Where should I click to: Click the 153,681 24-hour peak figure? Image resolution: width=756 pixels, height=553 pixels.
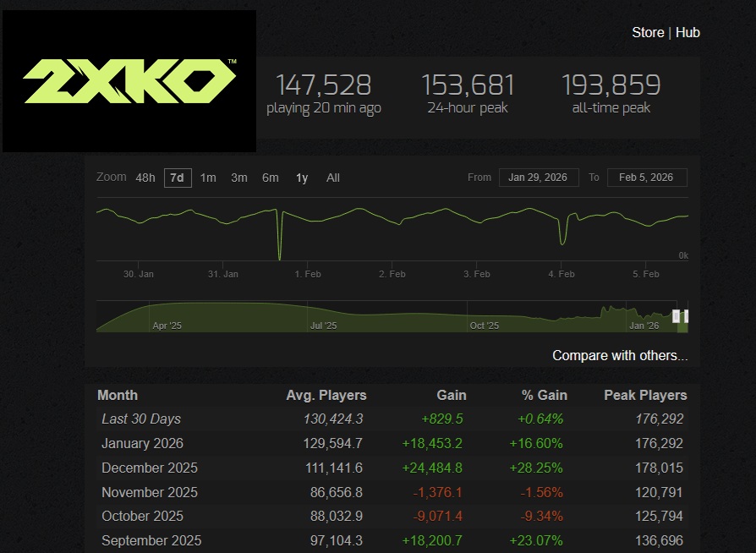(468, 85)
